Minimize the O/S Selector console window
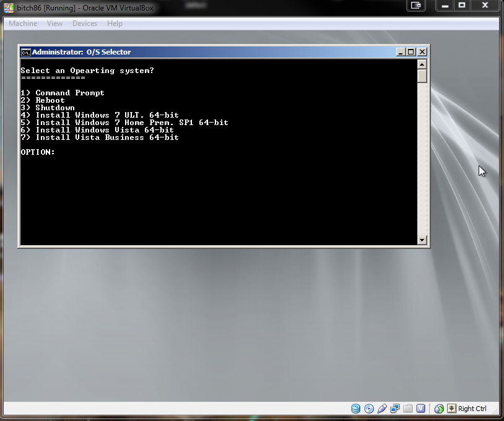 point(400,52)
